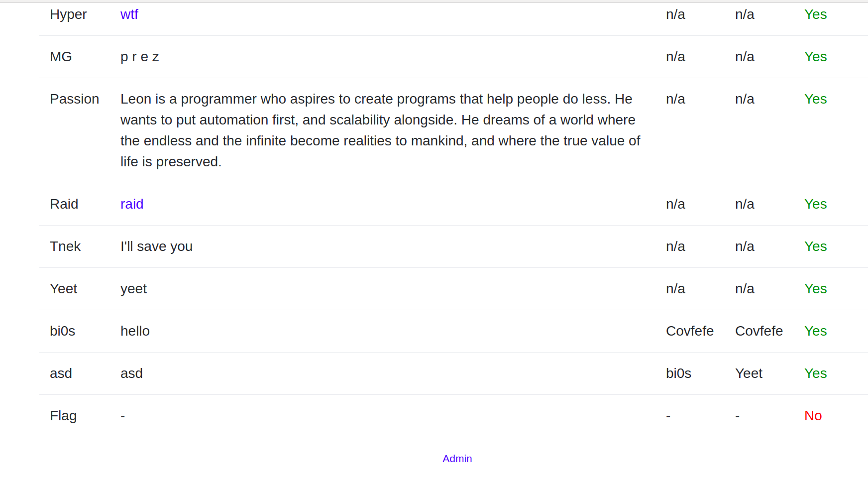Click the green Yes in Raid row
This screenshot has width=868, height=483.
(x=815, y=204)
